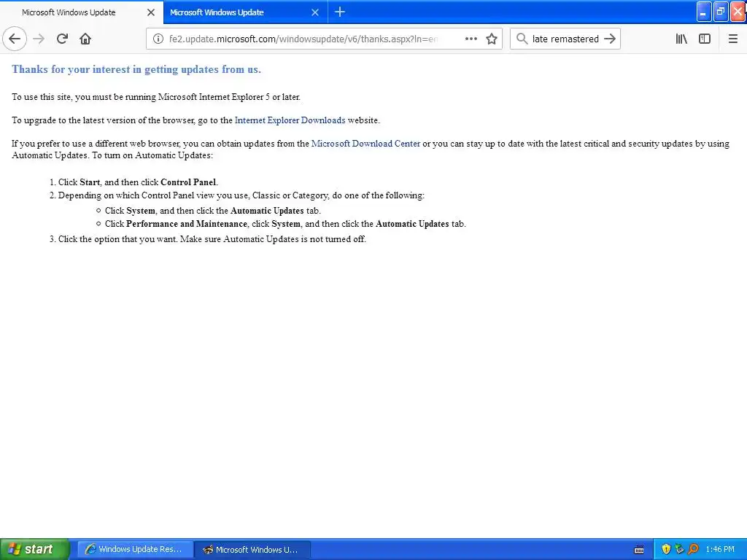Viewport: 747px width, 560px height.
Task: Open the Security Center shield tray icon
Action: [x=666, y=550]
